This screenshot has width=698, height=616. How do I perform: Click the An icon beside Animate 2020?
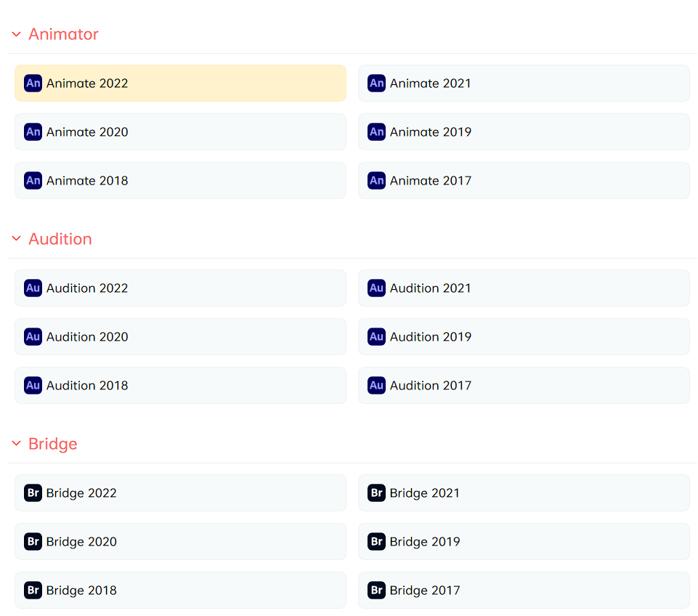pyautogui.click(x=33, y=131)
